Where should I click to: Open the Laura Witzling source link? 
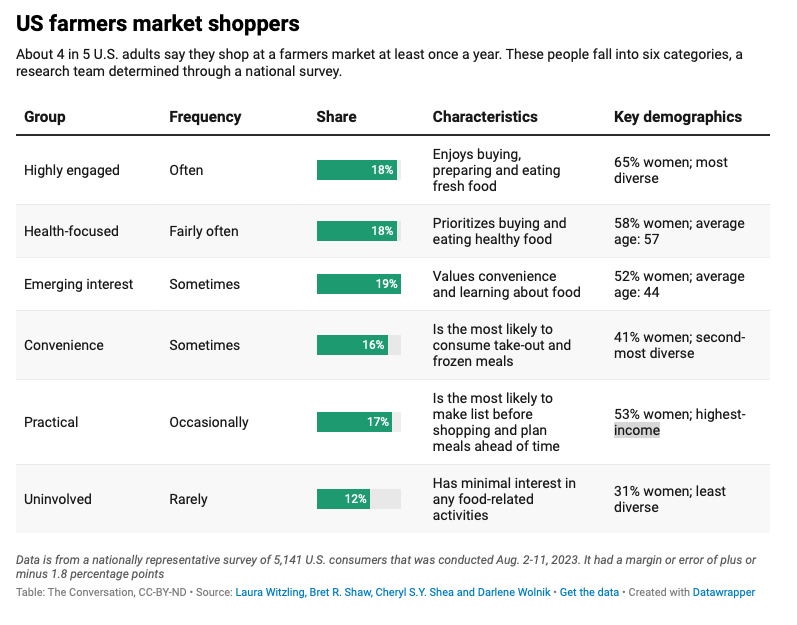pyautogui.click(x=392, y=592)
